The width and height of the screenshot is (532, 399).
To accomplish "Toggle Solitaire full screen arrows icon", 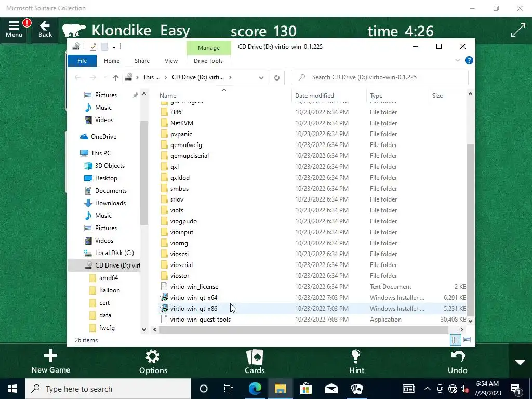I will [x=518, y=31].
